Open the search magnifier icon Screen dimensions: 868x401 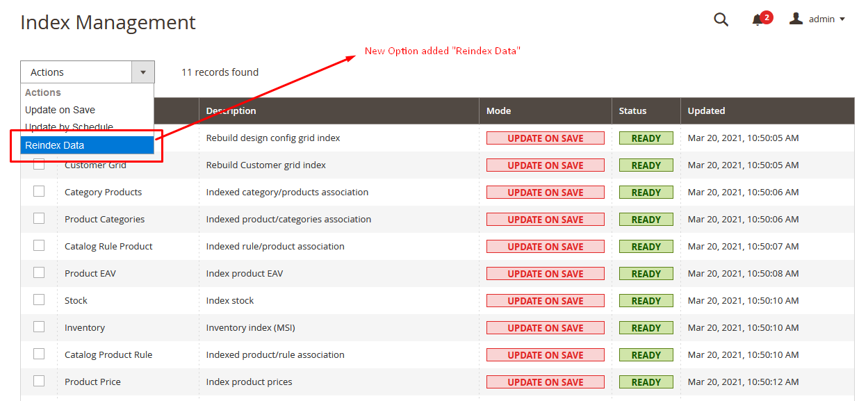(x=721, y=19)
